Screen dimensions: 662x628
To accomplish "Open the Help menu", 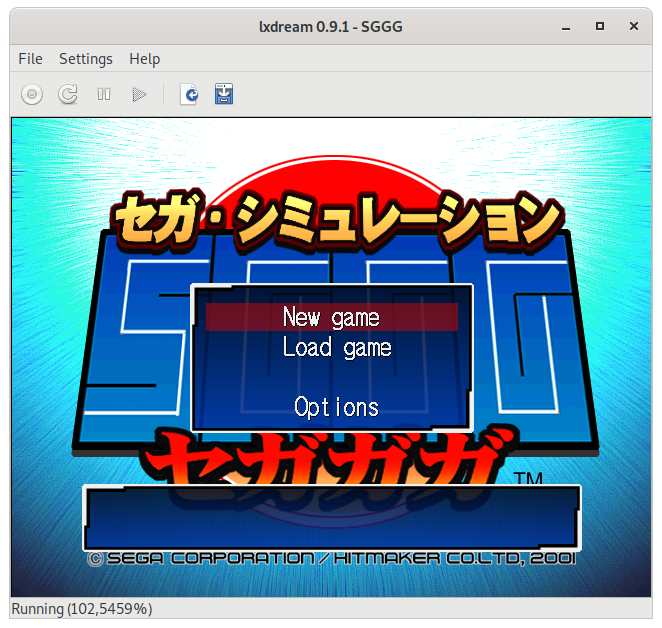I will tap(144, 59).
